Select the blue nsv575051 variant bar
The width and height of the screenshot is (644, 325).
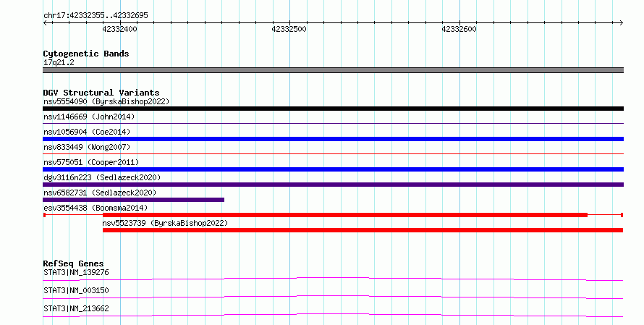pyautogui.click(x=333, y=169)
